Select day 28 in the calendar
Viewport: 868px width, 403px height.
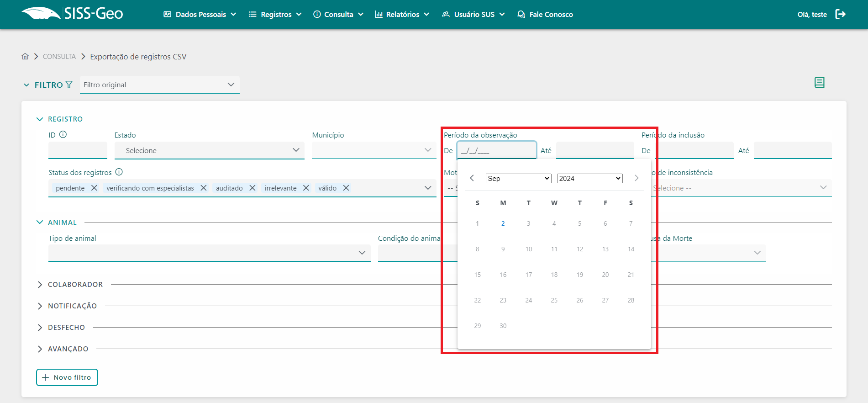[x=631, y=300]
